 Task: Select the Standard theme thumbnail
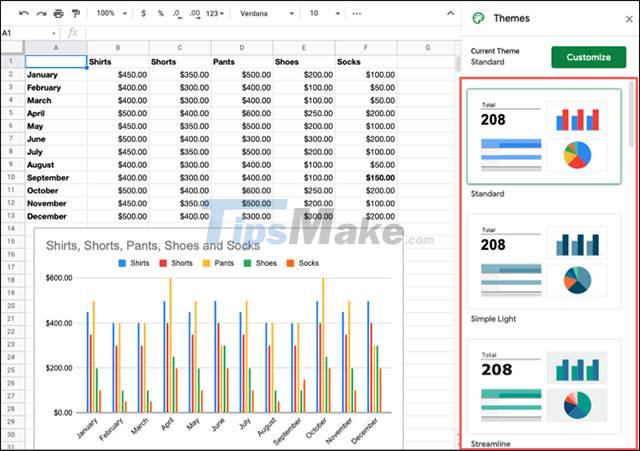pyautogui.click(x=544, y=136)
